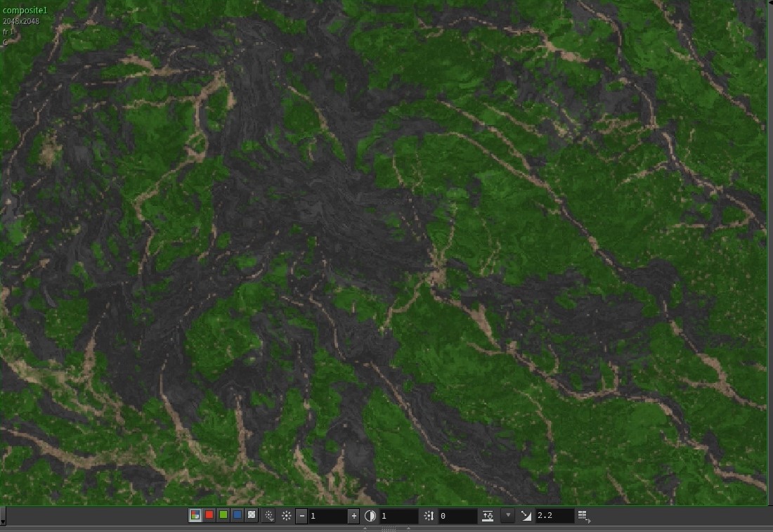The height and width of the screenshot is (532, 773).
Task: Open the brightness presets dropdown
Action: (x=269, y=516)
